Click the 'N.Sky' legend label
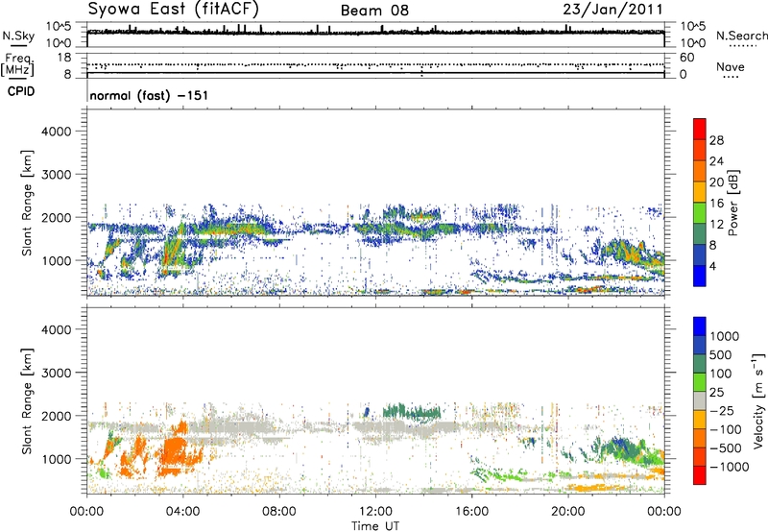The width and height of the screenshot is (768, 532). [x=18, y=36]
